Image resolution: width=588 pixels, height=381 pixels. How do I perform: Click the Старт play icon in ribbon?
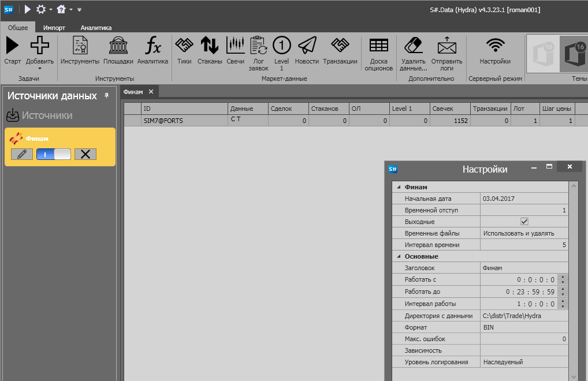coord(12,46)
